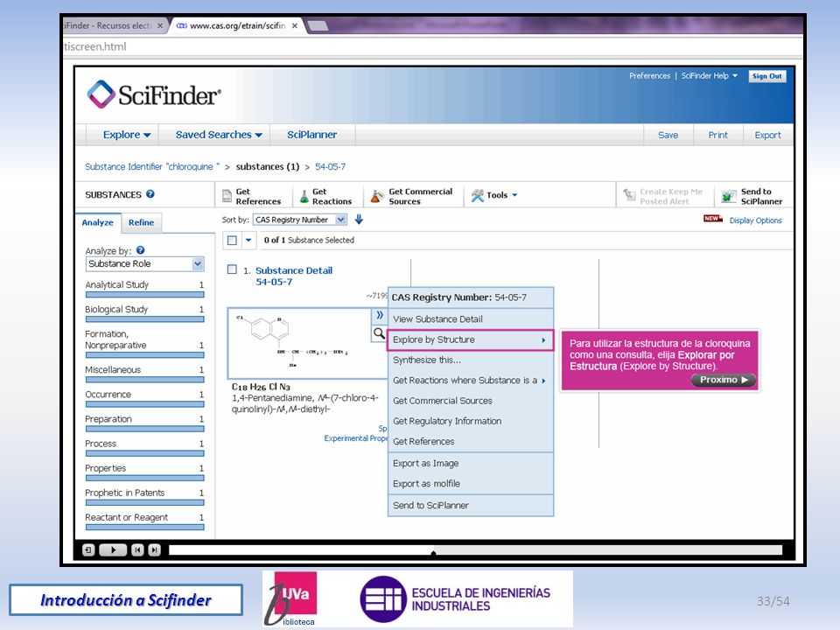The height and width of the screenshot is (630, 840).
Task: Click the Proximo button
Action: click(724, 380)
